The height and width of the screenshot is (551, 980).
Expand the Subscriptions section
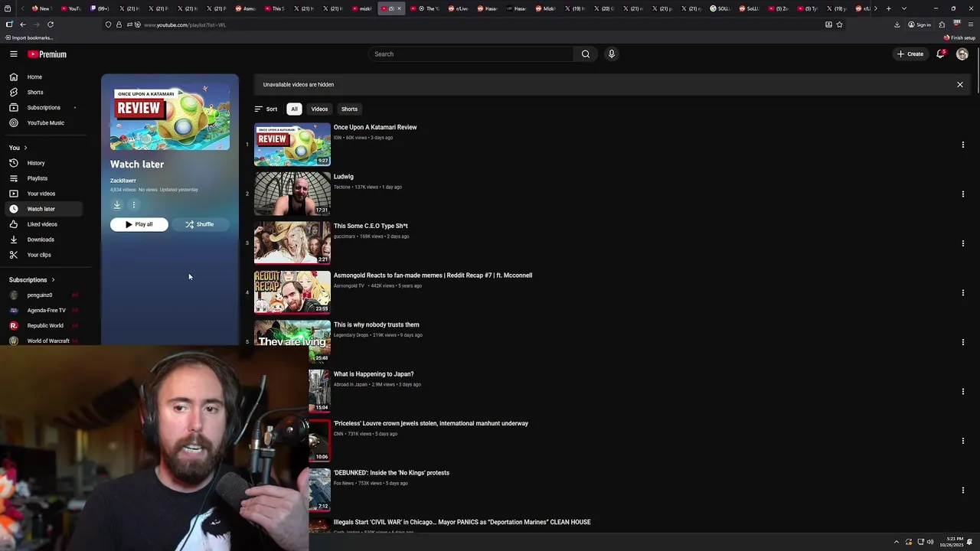(x=32, y=280)
